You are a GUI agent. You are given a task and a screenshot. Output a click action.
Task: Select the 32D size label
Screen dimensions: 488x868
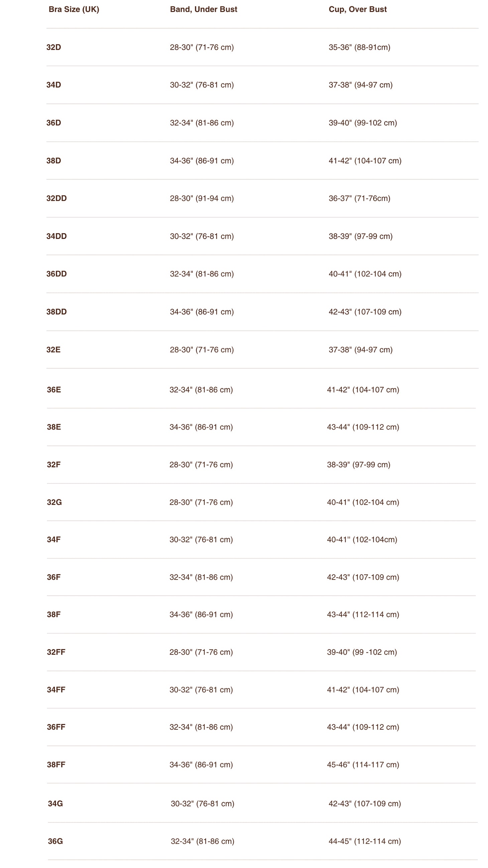click(53, 47)
